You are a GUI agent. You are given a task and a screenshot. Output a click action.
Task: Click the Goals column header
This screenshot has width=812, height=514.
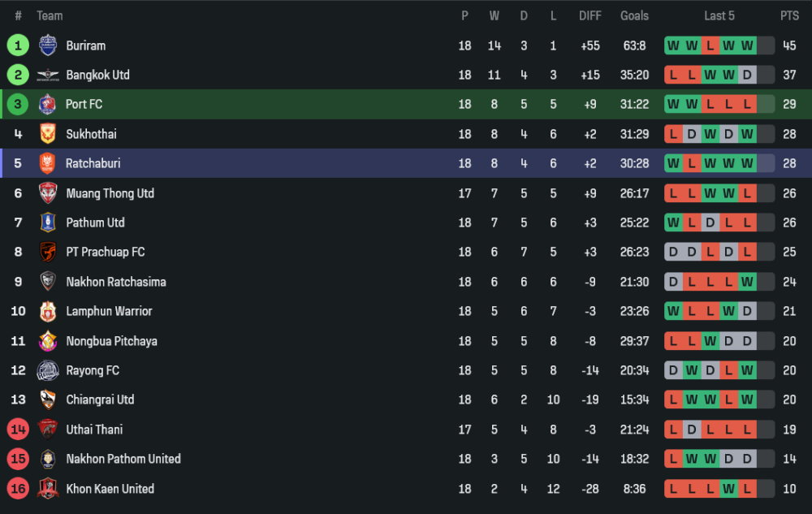(x=634, y=15)
